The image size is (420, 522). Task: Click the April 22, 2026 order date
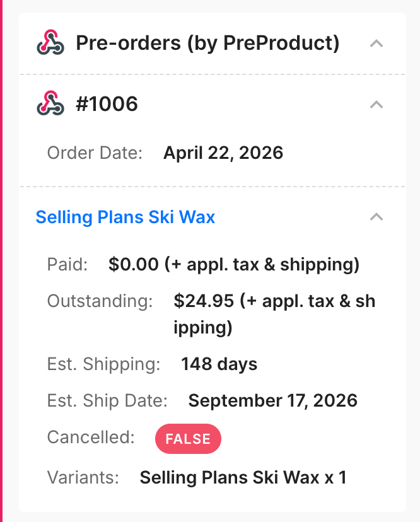click(x=223, y=153)
